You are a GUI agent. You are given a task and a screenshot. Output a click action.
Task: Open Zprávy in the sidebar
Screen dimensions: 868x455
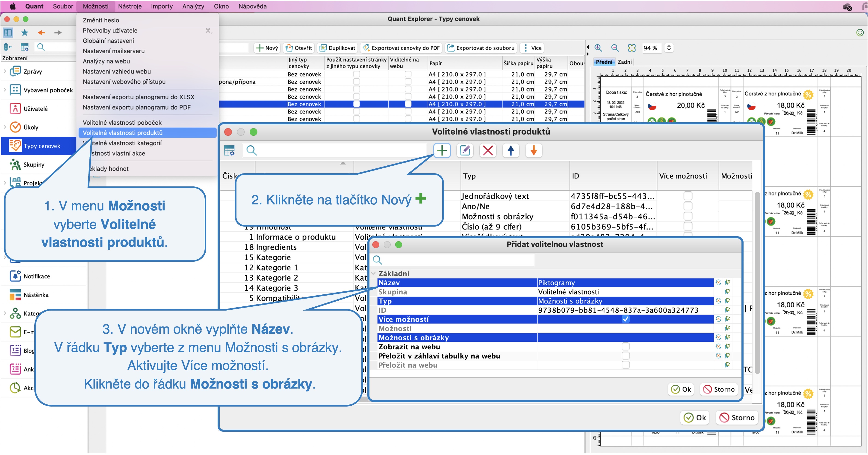click(33, 72)
